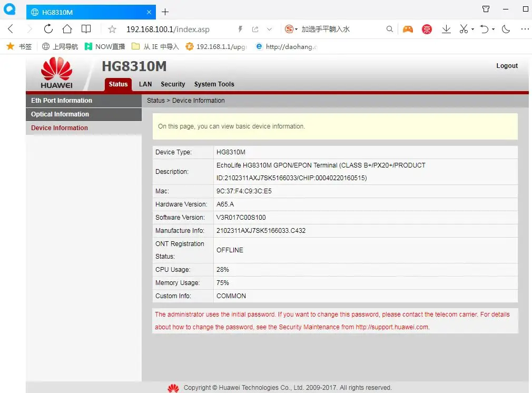532x393 pixels.
Task: Click the address bar URL field
Action: coord(168,29)
